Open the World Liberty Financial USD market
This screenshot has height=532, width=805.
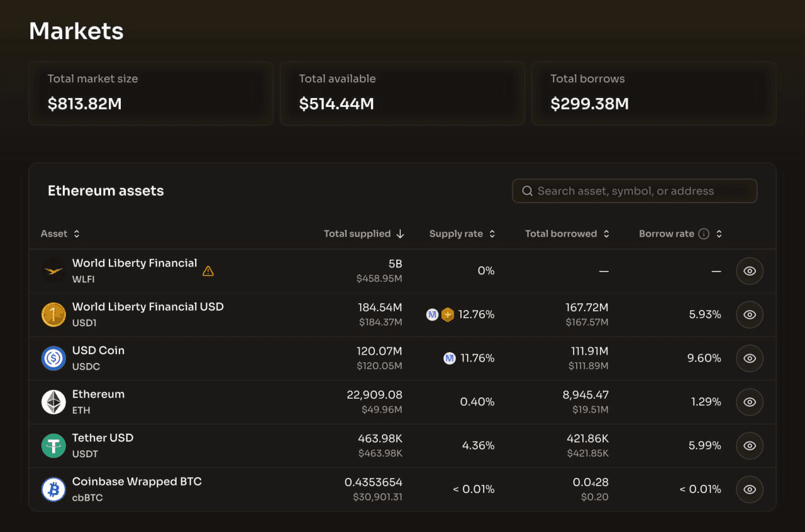point(148,307)
